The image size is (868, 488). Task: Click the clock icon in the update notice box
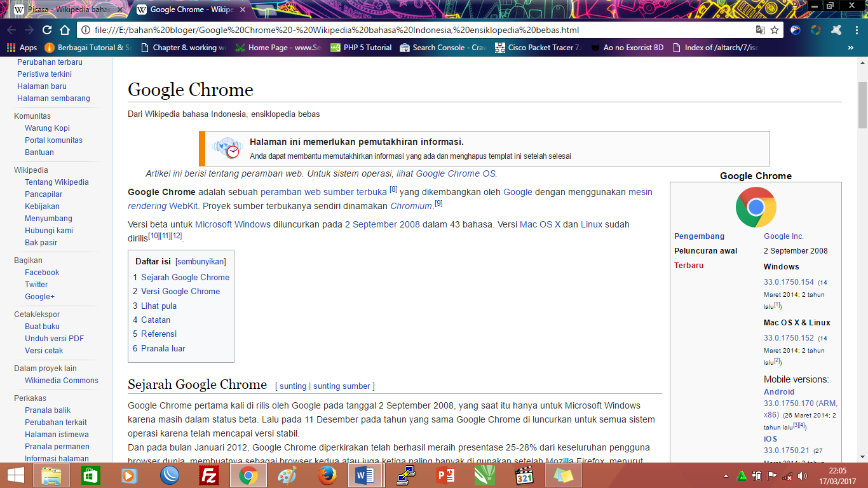tap(233, 152)
